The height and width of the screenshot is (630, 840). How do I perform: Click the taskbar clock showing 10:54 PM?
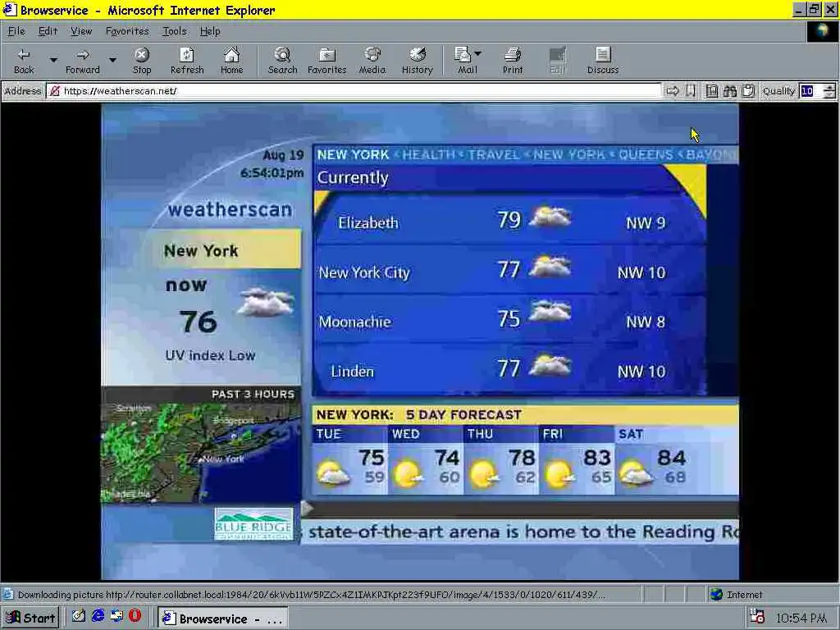[x=801, y=619]
